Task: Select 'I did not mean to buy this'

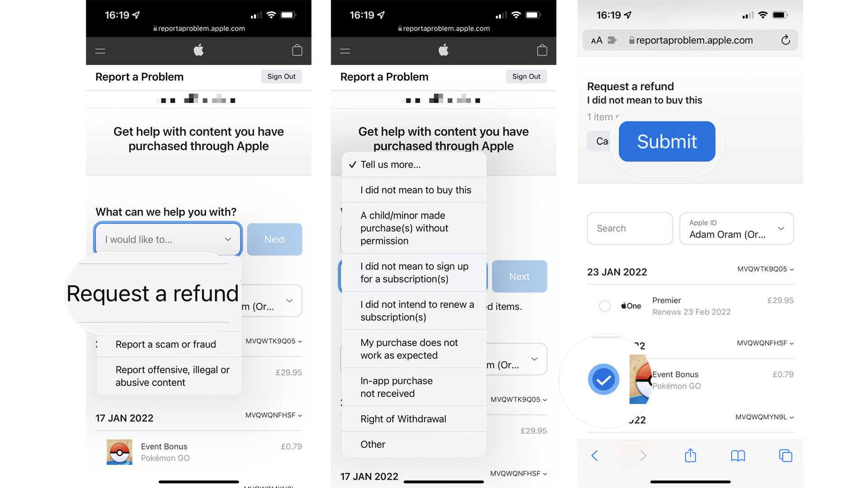Action: click(x=415, y=189)
